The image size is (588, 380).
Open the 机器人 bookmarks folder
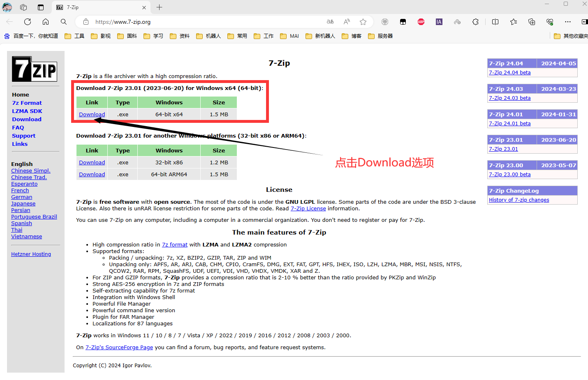pos(209,36)
